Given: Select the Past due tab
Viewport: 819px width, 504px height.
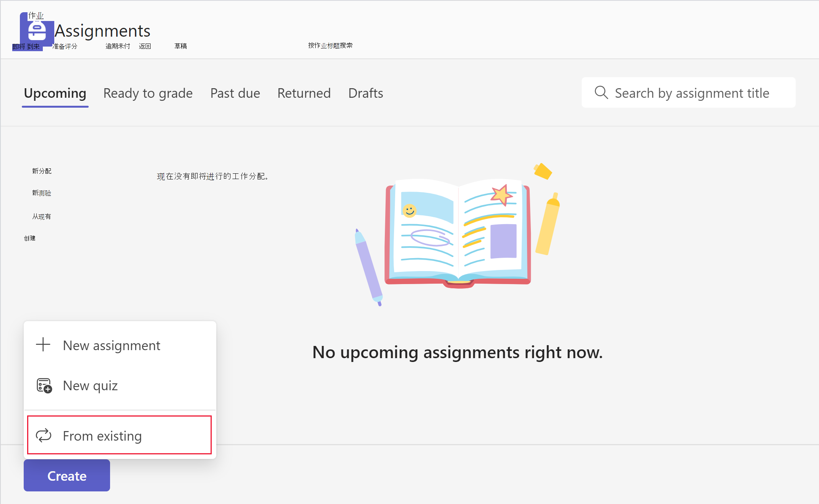Looking at the screenshot, I should click(235, 93).
